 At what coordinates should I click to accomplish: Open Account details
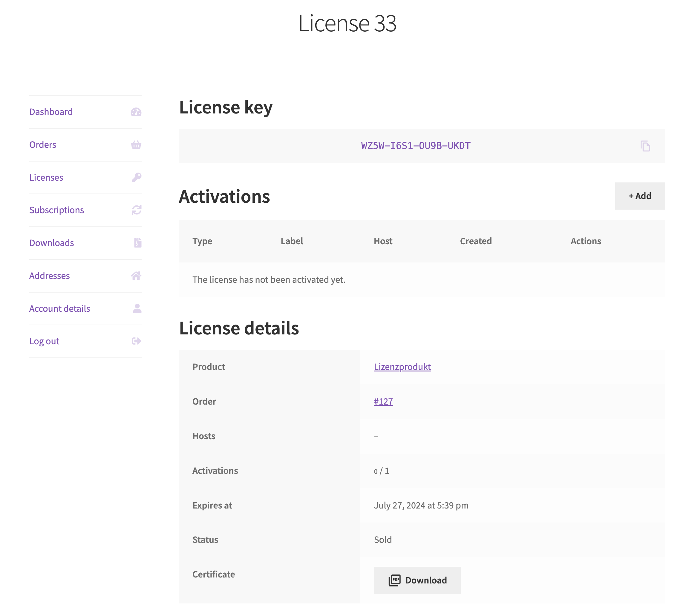[x=60, y=308]
